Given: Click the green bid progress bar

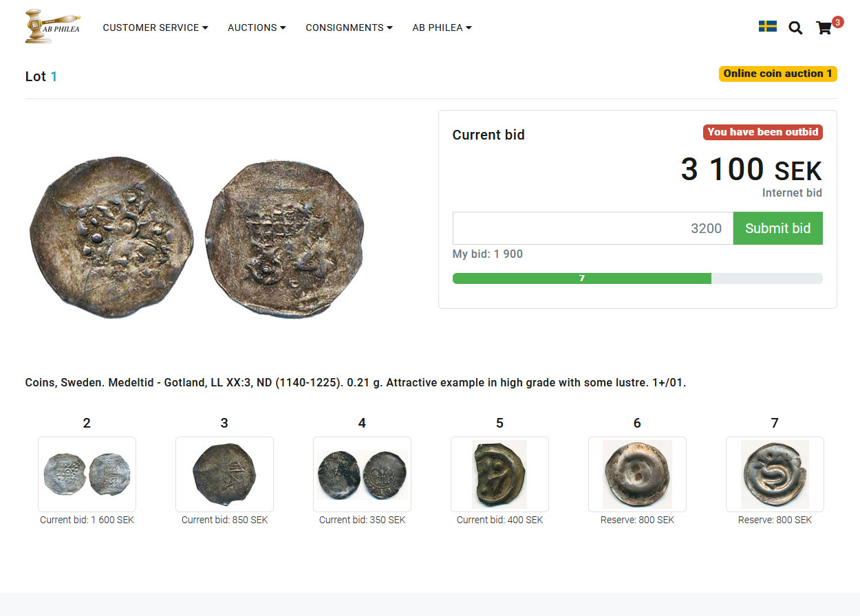Looking at the screenshot, I should pos(581,278).
